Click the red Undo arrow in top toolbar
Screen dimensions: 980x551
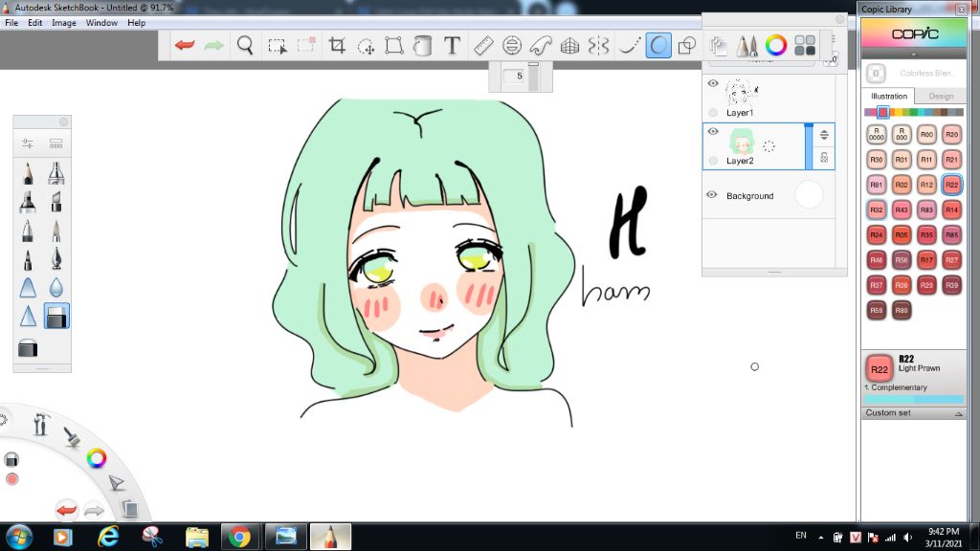pyautogui.click(x=185, y=46)
